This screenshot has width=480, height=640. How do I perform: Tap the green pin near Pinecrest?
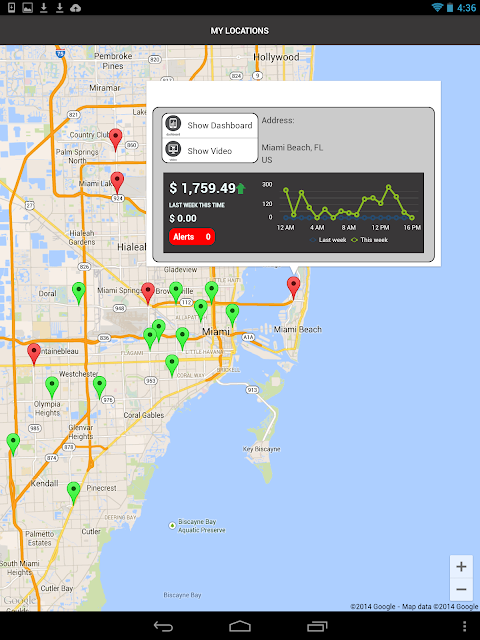[x=73, y=493]
